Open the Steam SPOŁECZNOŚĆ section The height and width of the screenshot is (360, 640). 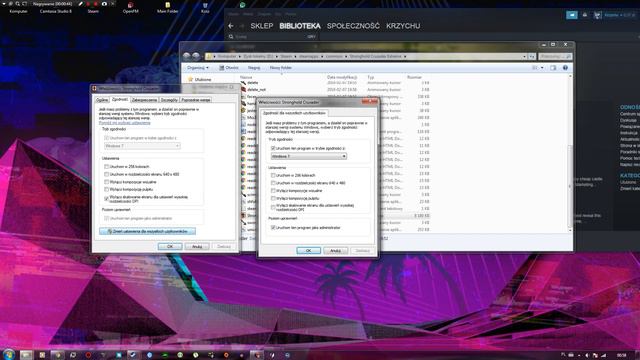pyautogui.click(x=353, y=26)
